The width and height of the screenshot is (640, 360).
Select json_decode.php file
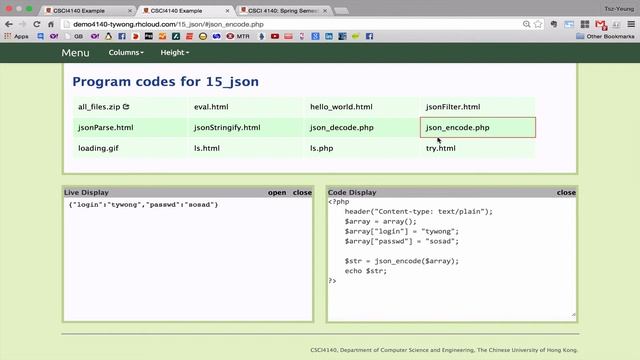point(342,127)
